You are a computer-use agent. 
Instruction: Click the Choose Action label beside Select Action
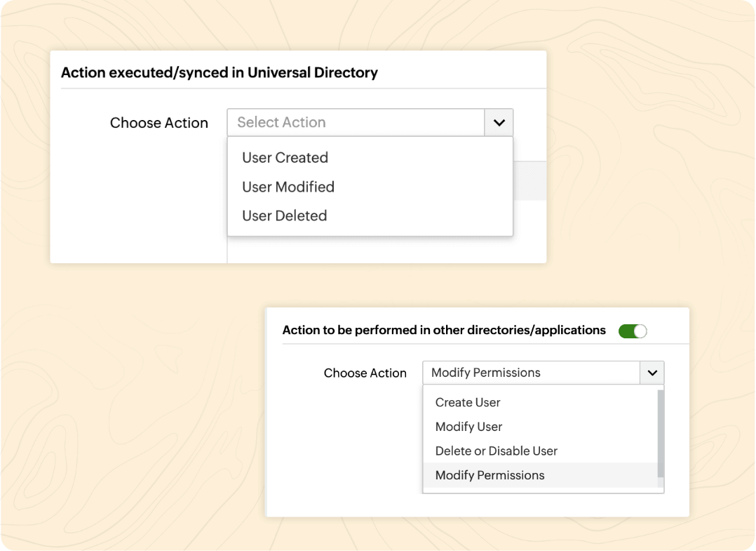pyautogui.click(x=159, y=123)
